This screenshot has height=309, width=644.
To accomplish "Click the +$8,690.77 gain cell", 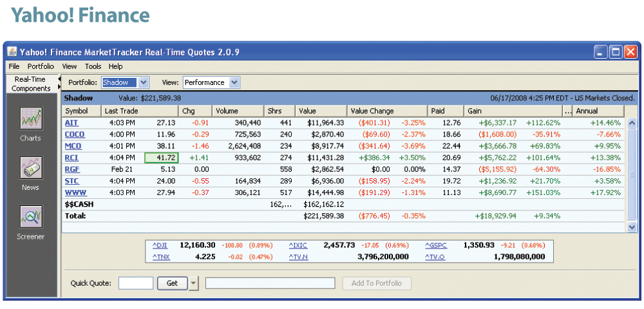I will 498,192.
